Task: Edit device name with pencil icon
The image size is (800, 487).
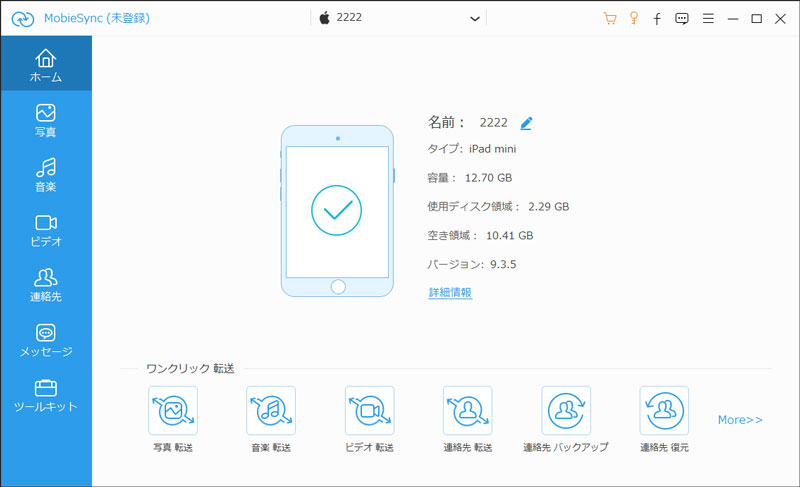Action: [526, 123]
